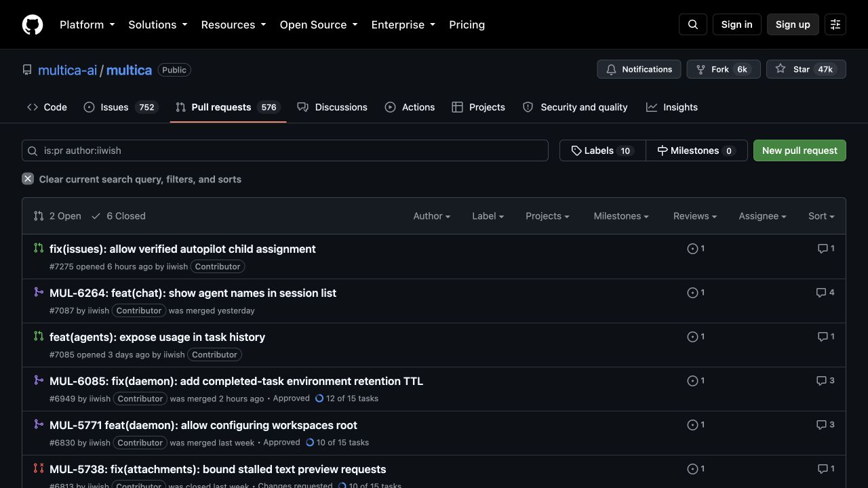Open comments on MUL-5771 pull request

pos(825,425)
